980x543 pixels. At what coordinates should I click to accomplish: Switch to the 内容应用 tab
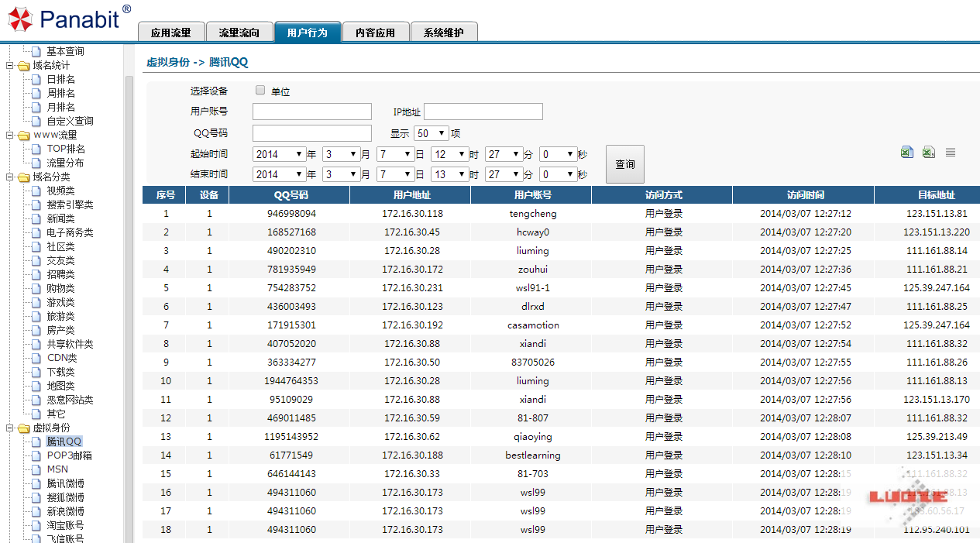[x=375, y=32]
